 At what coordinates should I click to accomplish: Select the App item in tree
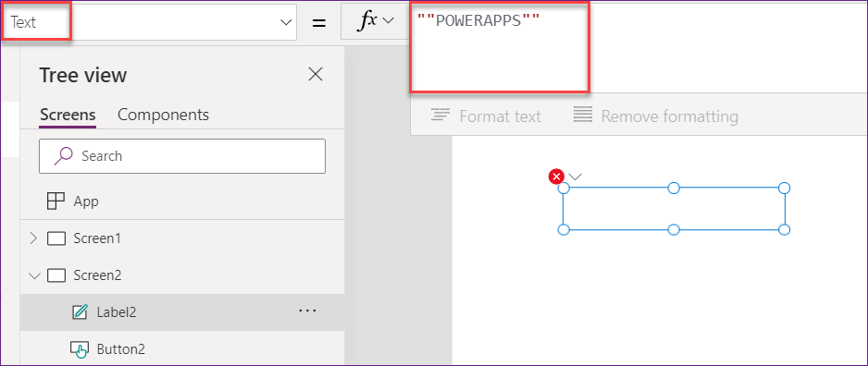pyautogui.click(x=182, y=201)
